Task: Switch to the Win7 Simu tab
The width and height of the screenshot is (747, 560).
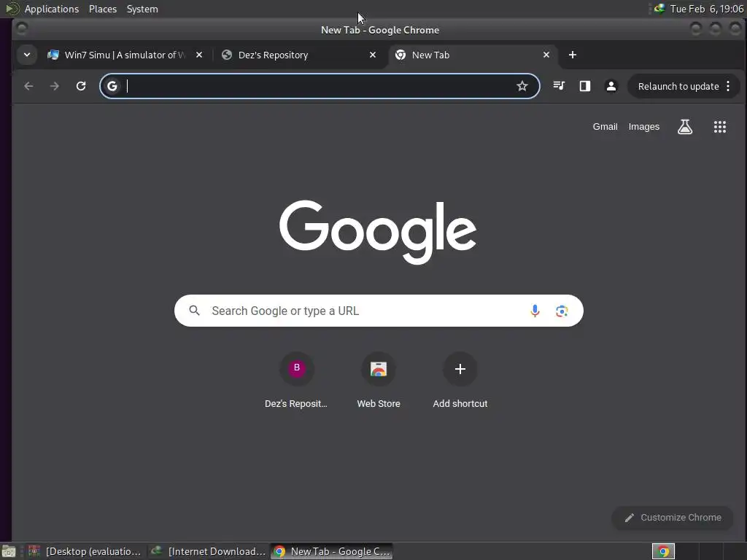Action: coord(125,55)
